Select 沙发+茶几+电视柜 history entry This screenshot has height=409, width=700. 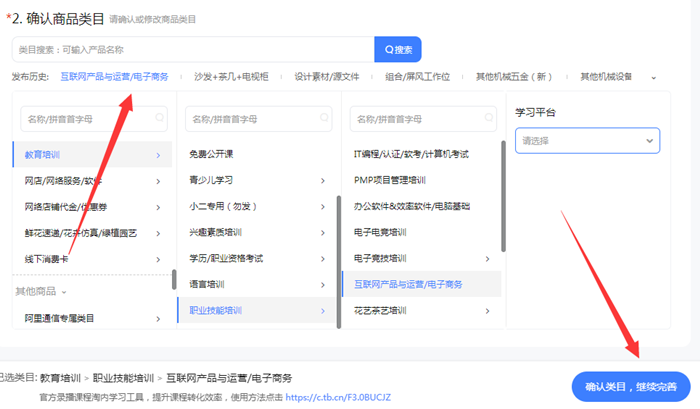click(x=229, y=76)
